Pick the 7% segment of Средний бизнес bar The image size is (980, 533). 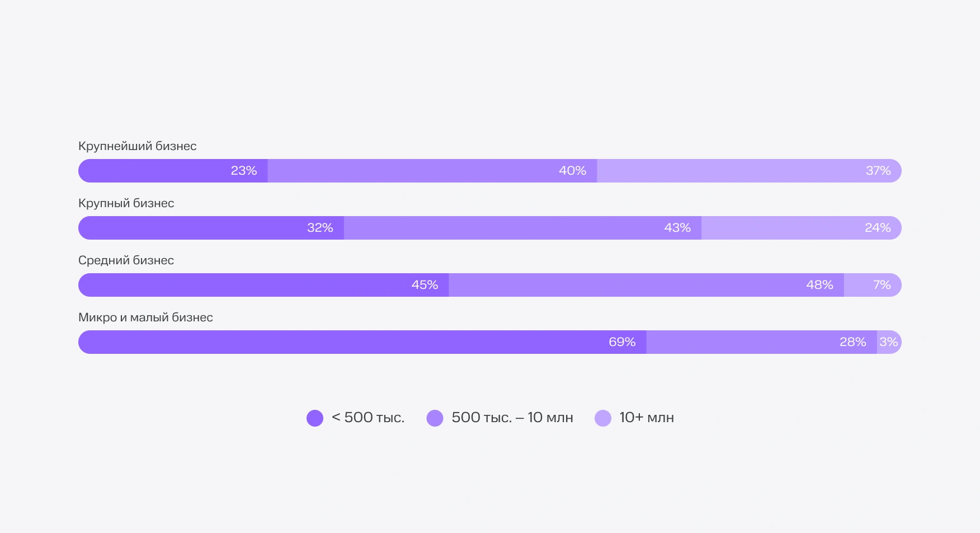tap(872, 285)
